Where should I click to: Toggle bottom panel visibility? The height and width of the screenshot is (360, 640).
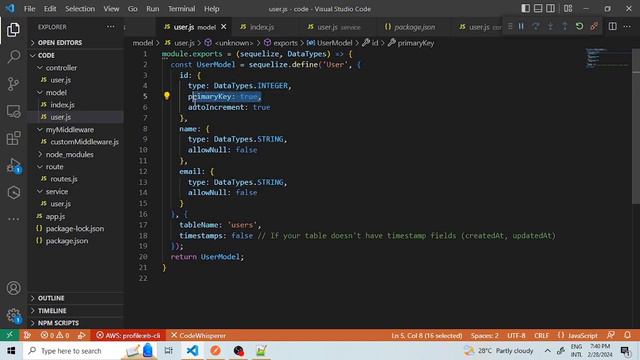coord(538,9)
